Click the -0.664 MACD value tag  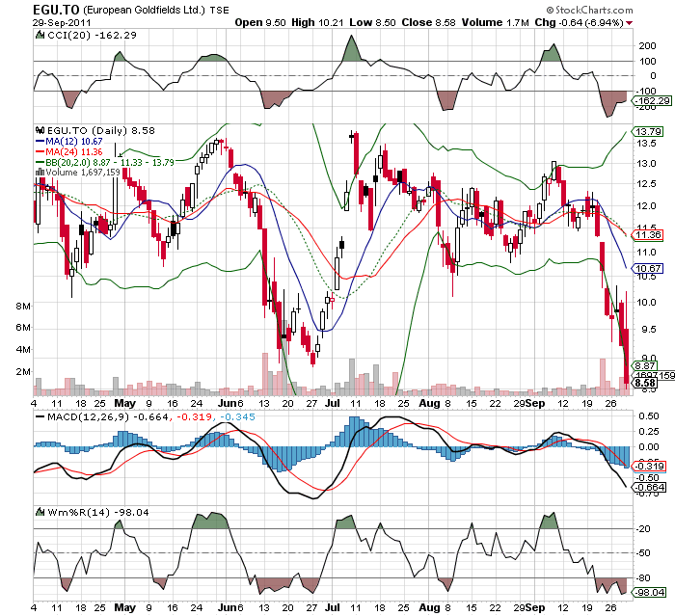649,487
